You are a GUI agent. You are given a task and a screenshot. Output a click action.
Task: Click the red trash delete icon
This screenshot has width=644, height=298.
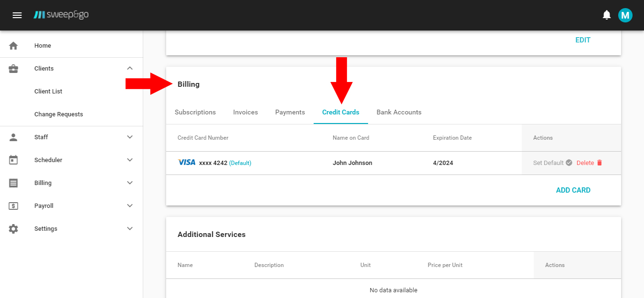pyautogui.click(x=600, y=163)
